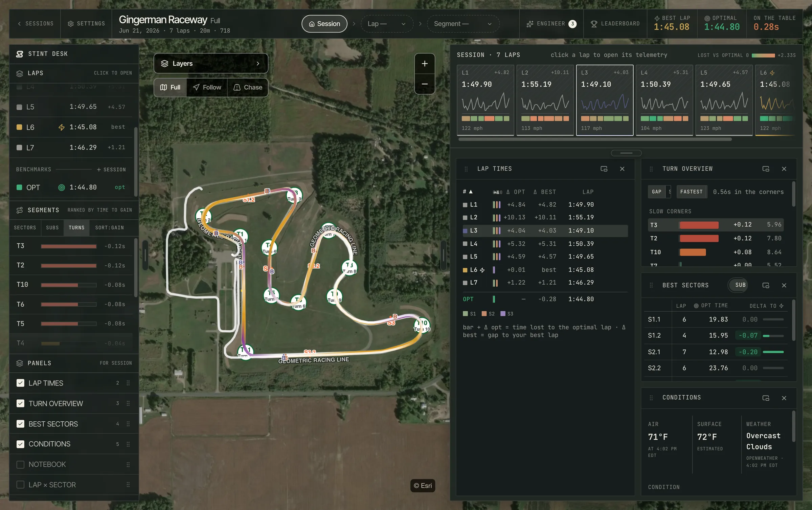This screenshot has height=510, width=812.
Task: Uncheck the Best Sectors panel checkbox
Action: click(x=20, y=424)
